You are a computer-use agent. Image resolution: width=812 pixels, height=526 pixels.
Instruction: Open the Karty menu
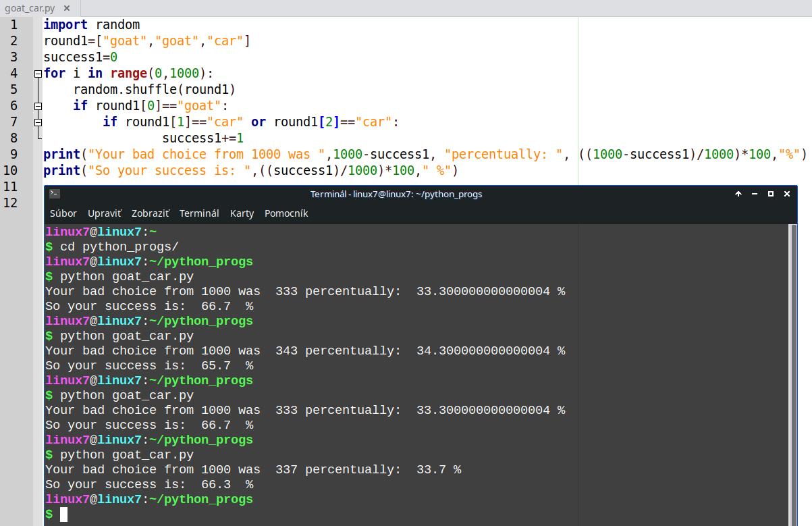click(x=242, y=213)
